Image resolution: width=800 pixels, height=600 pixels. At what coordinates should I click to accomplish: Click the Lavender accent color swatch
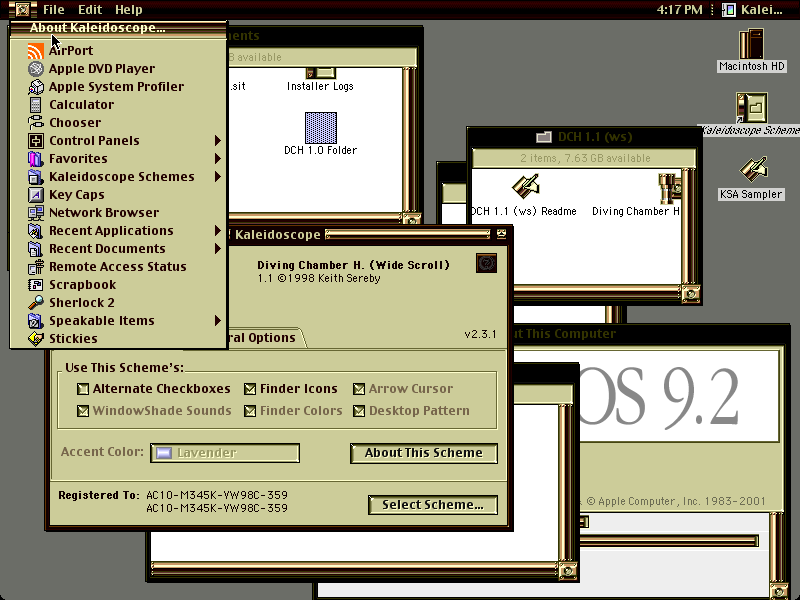(x=164, y=453)
